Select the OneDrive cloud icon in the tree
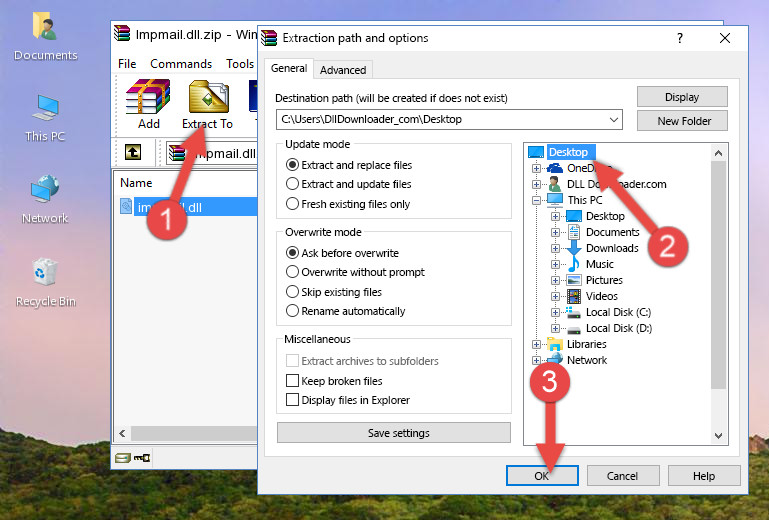 pyautogui.click(x=555, y=168)
